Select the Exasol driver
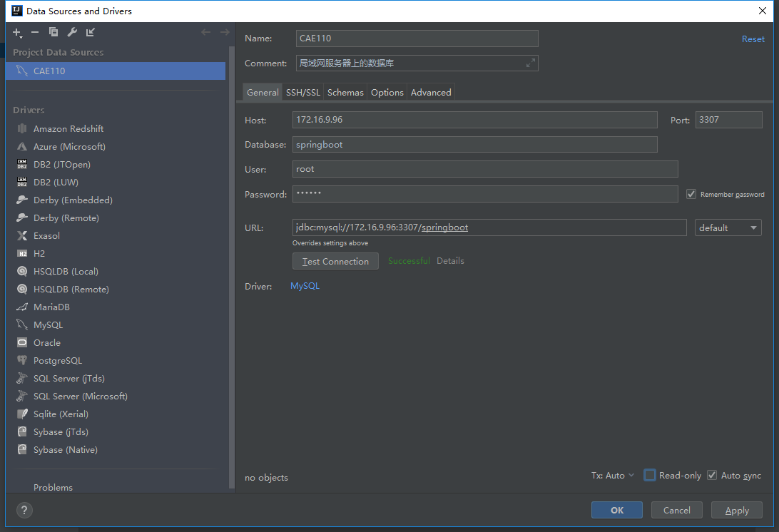779x532 pixels. click(x=116, y=236)
